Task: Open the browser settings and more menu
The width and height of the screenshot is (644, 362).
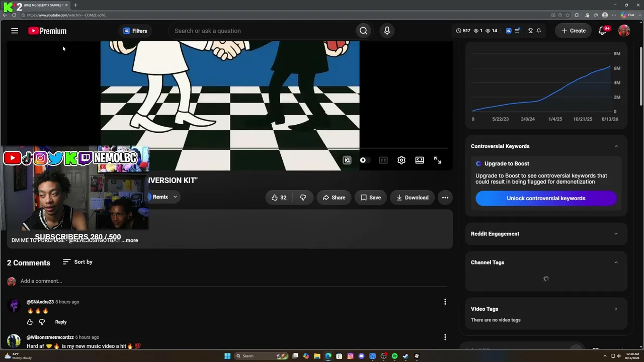Action: pyautogui.click(x=613, y=15)
